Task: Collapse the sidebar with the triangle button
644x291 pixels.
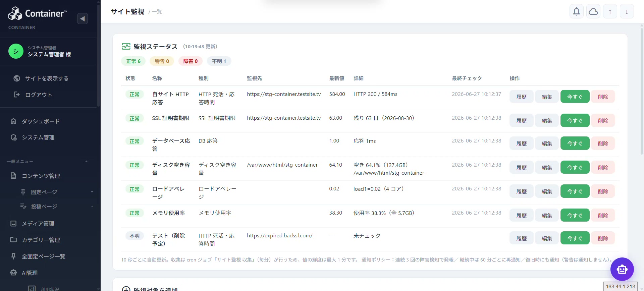Action: pos(83,18)
